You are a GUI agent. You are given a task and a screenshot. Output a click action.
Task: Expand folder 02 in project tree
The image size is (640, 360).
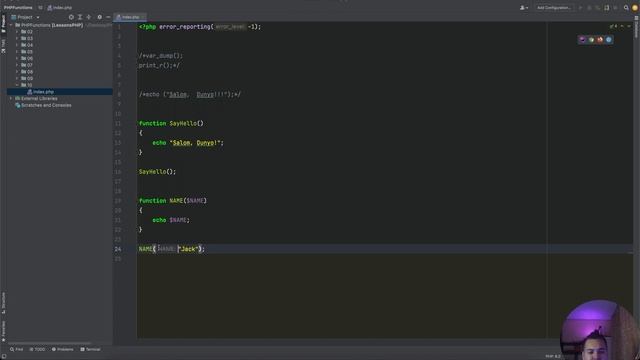coord(17,32)
